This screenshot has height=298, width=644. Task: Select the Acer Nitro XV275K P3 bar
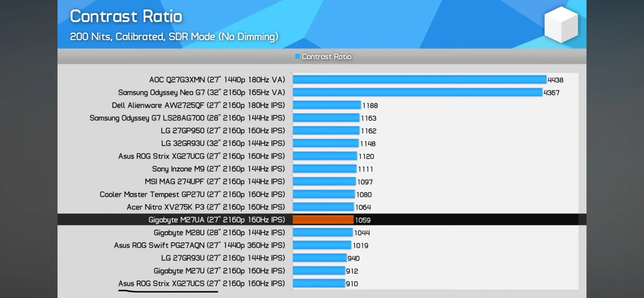(x=323, y=207)
